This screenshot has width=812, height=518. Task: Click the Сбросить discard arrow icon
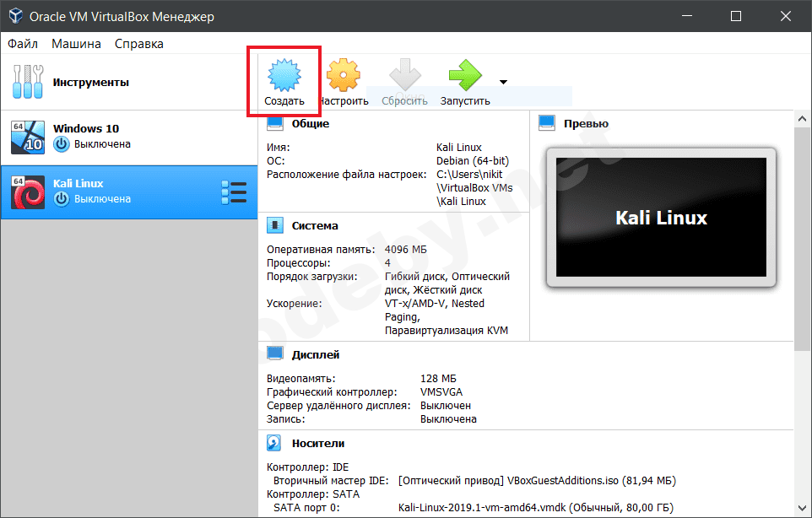coord(405,76)
